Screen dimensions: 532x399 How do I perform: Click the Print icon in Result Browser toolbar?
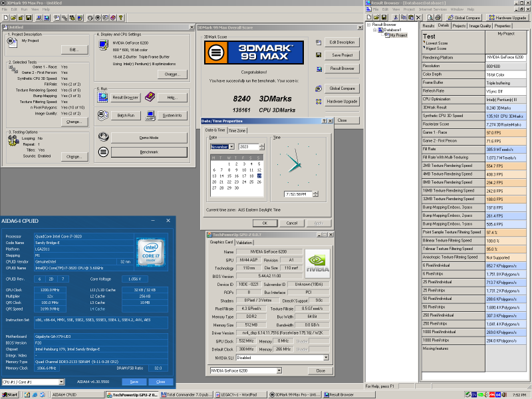438,17
